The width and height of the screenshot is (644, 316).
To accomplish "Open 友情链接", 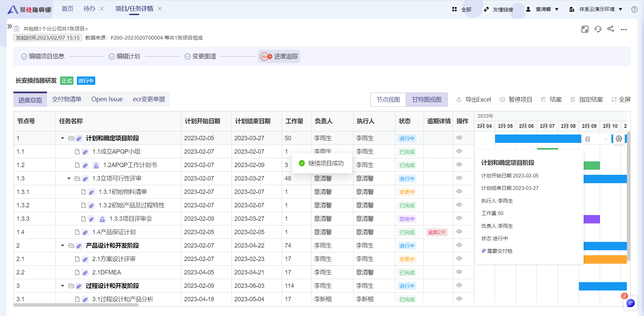I will 498,9.
